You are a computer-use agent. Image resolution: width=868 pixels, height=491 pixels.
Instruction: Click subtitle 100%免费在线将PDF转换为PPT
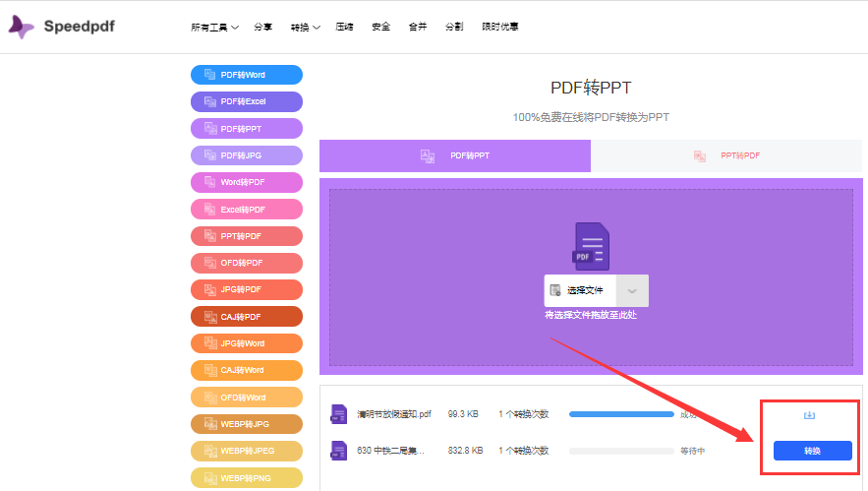click(x=591, y=117)
